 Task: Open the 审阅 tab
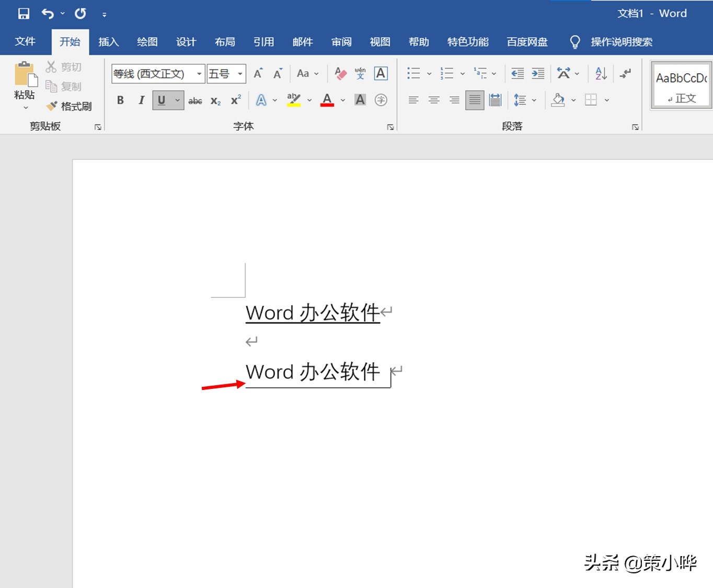(x=341, y=42)
